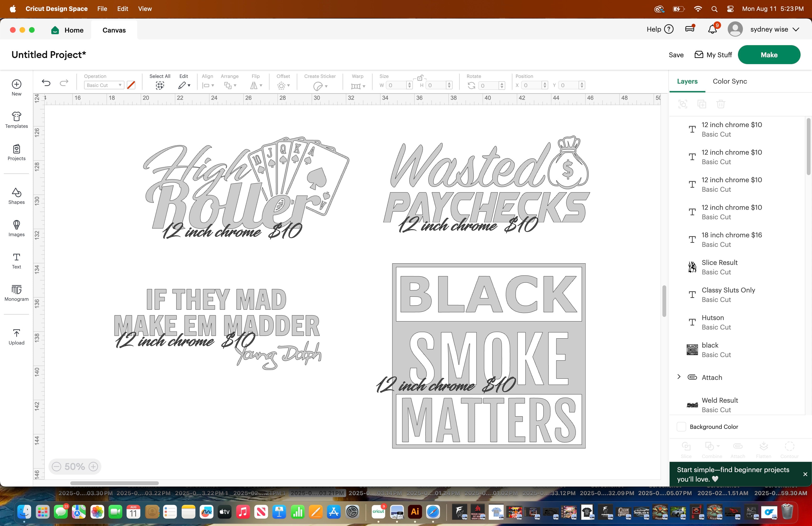Open the View menu
Viewport: 812px width, 526px height.
(145, 9)
